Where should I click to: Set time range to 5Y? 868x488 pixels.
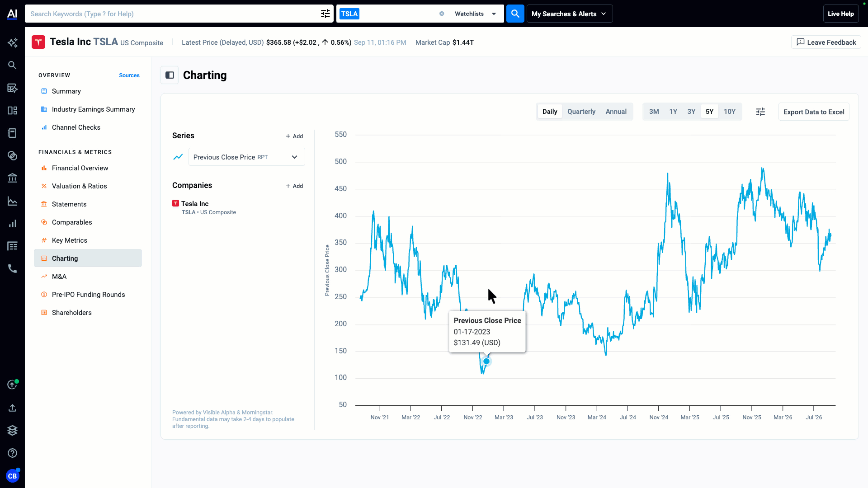point(709,112)
